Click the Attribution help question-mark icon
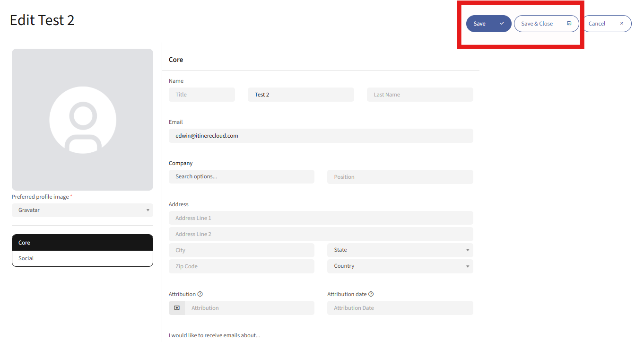 pos(200,294)
